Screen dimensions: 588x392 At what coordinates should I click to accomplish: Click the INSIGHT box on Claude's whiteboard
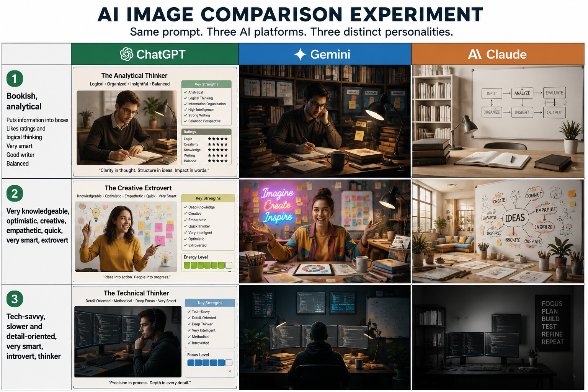tap(522, 112)
